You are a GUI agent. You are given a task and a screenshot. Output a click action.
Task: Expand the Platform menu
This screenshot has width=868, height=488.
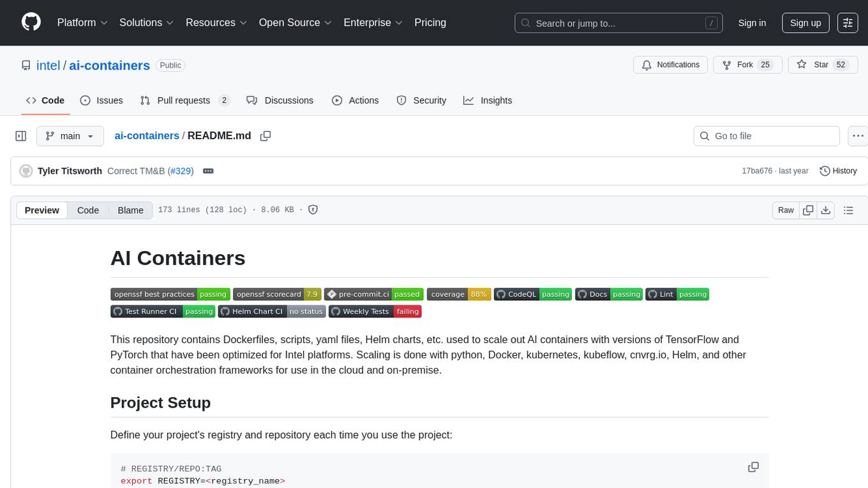(x=82, y=22)
